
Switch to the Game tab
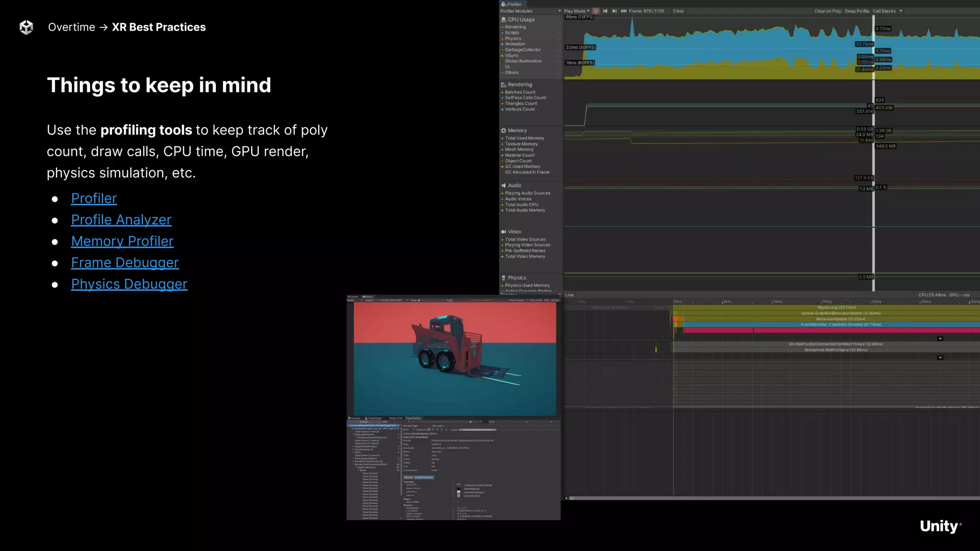coord(367,297)
